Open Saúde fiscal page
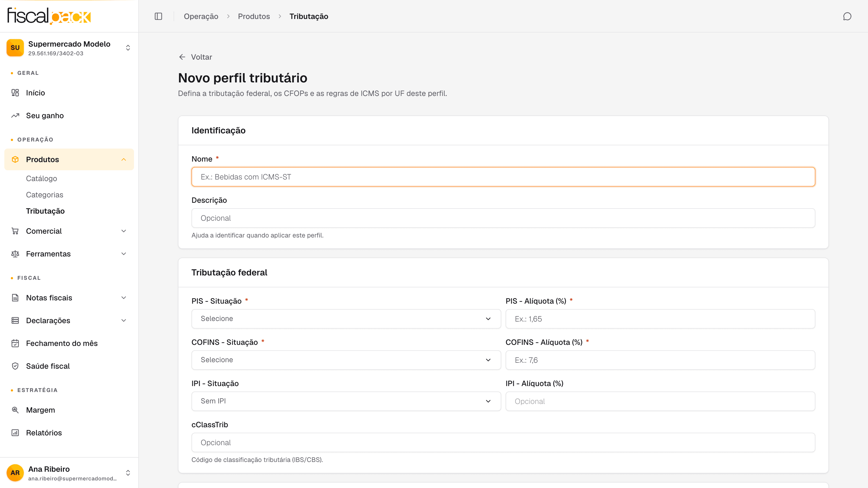Screen dimensions: 868x488 (x=69, y=366)
